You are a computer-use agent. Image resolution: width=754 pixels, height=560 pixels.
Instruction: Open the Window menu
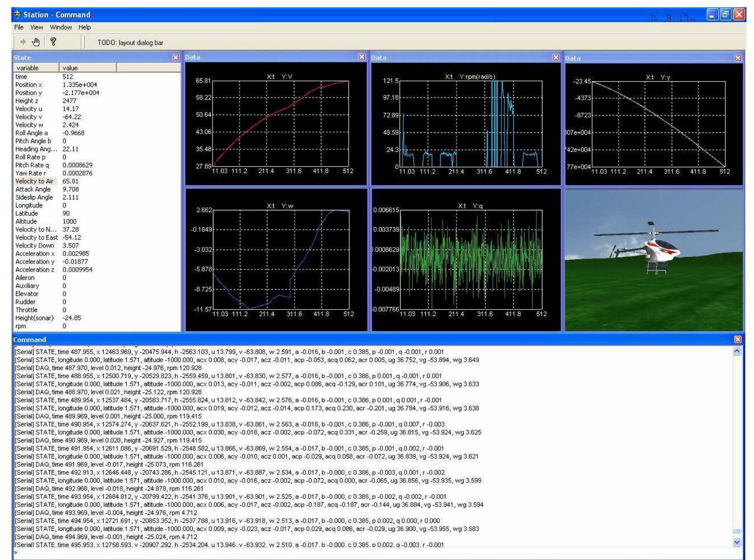click(61, 27)
